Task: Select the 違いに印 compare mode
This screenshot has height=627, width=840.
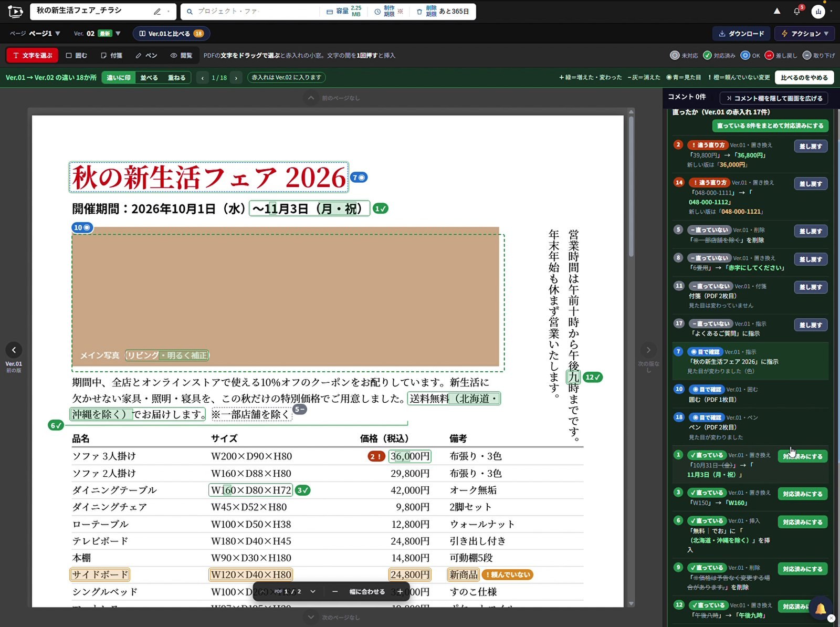Action: pyautogui.click(x=119, y=78)
